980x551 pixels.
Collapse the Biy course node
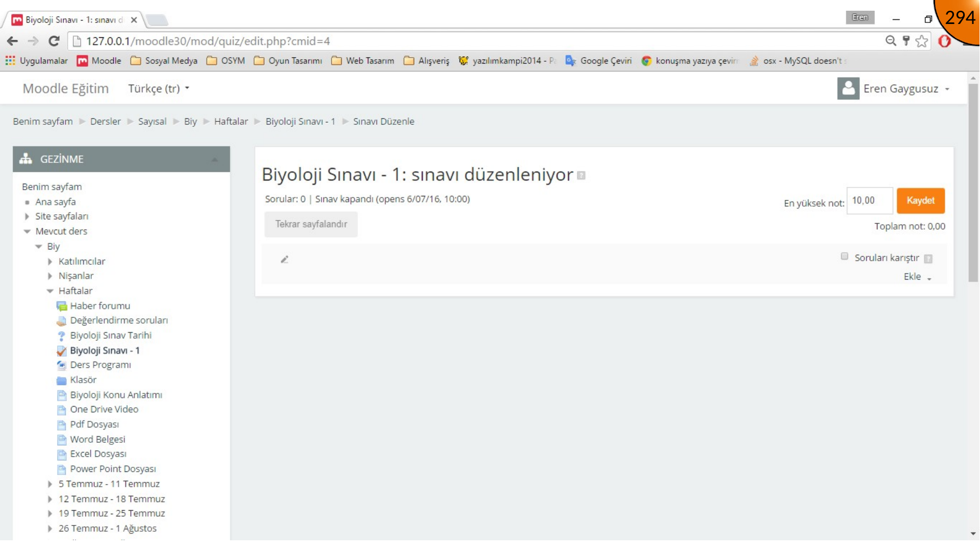[39, 247]
